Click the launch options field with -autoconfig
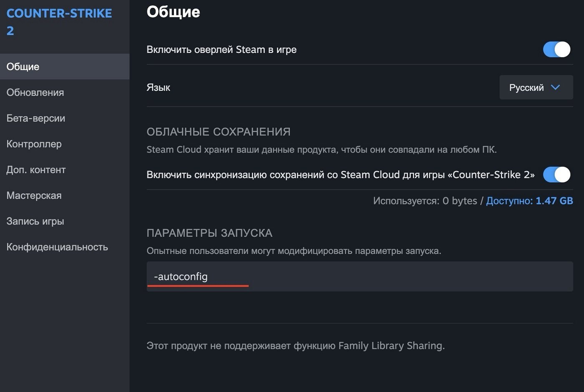Image resolution: width=584 pixels, height=392 pixels. [x=360, y=276]
